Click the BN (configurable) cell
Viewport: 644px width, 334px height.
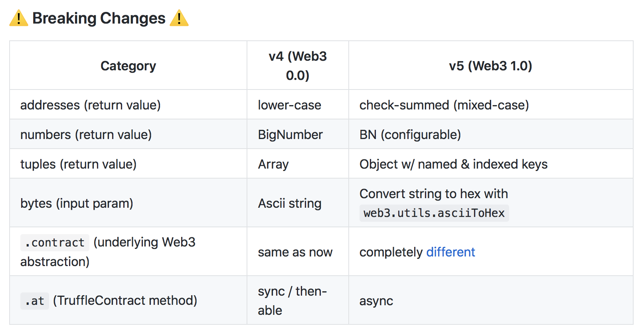tap(410, 135)
